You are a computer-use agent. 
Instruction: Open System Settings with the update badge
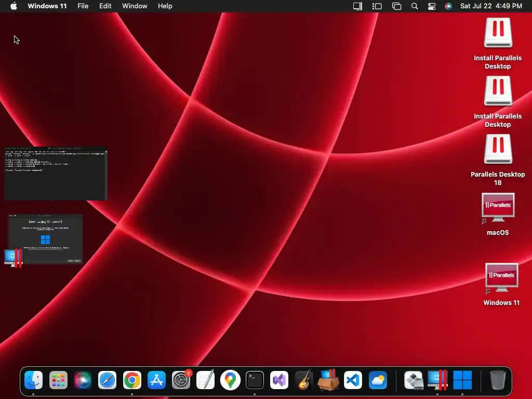point(181,380)
